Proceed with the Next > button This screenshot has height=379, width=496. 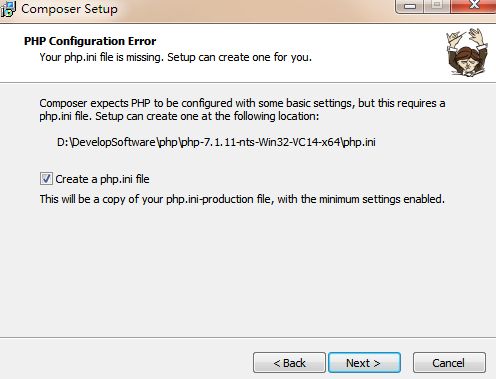click(x=364, y=363)
